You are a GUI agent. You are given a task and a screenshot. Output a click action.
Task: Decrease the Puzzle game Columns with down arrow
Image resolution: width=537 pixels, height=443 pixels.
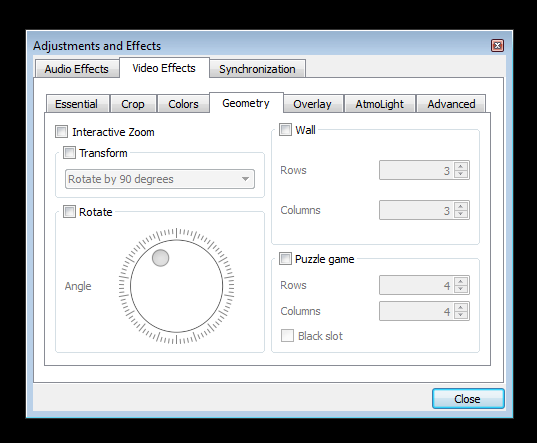[x=461, y=315]
